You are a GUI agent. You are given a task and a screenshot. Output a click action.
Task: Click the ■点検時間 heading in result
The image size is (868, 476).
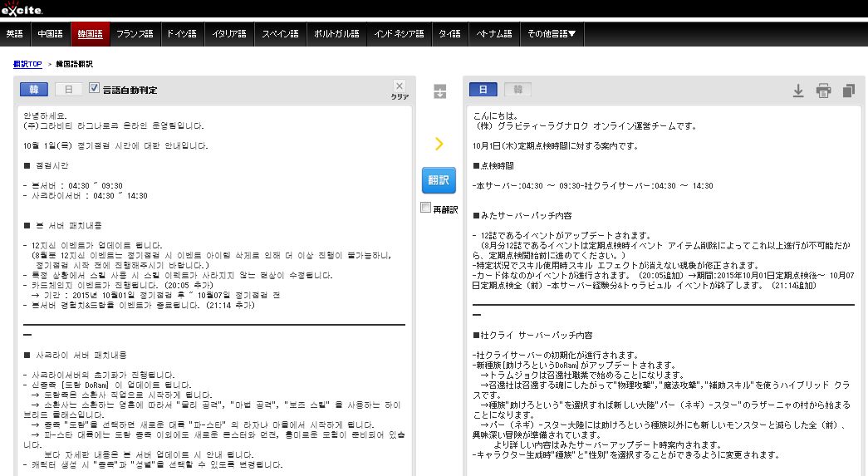(x=493, y=165)
